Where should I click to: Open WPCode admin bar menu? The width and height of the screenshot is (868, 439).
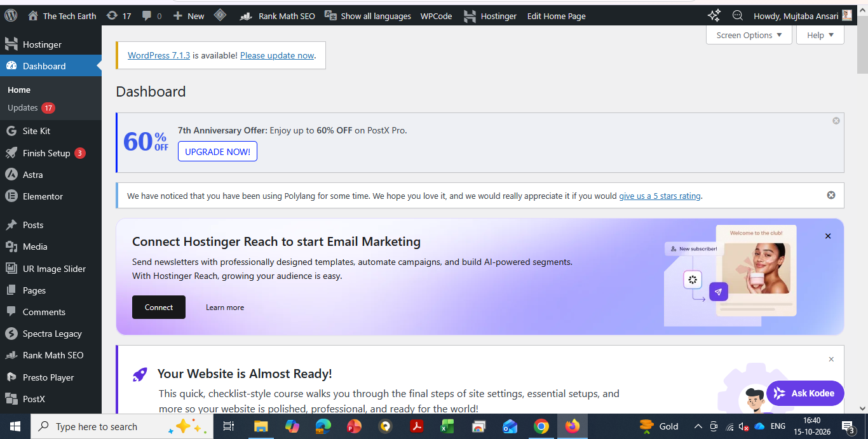[x=437, y=16]
